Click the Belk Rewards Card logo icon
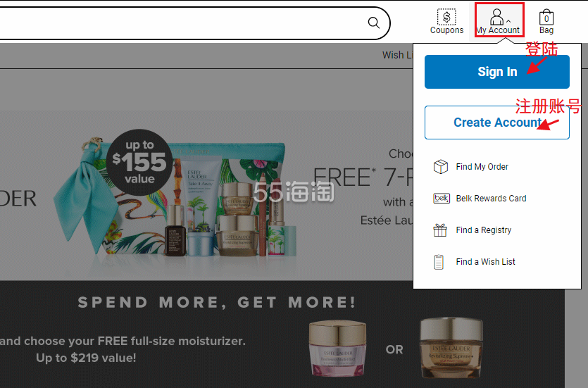This screenshot has width=588, height=388. pos(441,199)
